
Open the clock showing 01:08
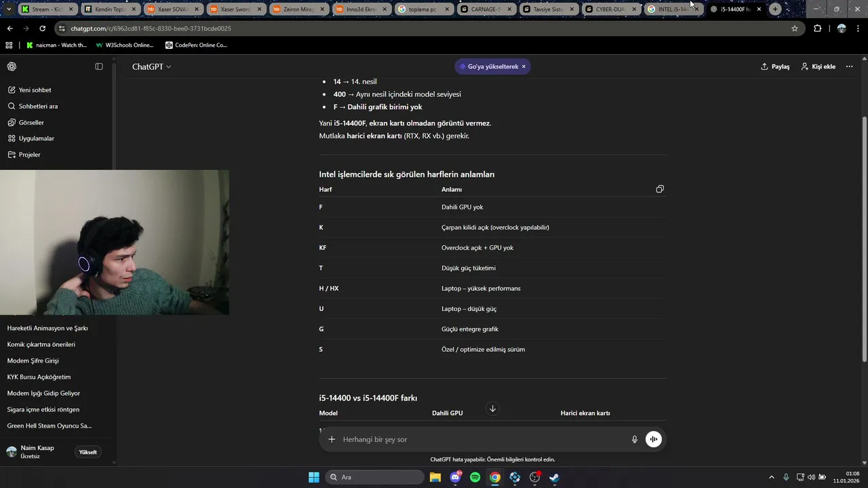[847, 477]
